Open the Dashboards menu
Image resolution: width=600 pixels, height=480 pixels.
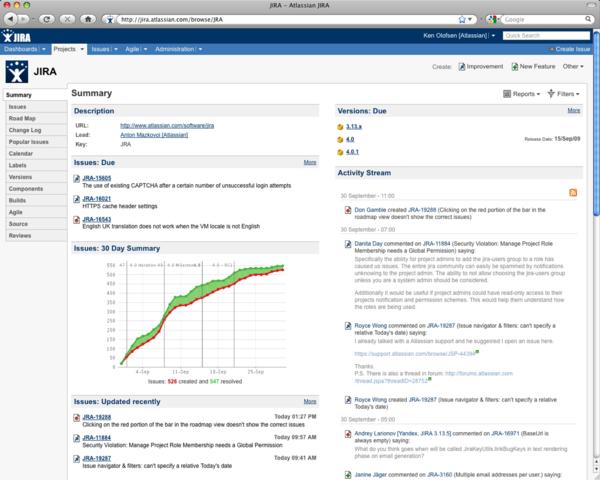coord(24,48)
